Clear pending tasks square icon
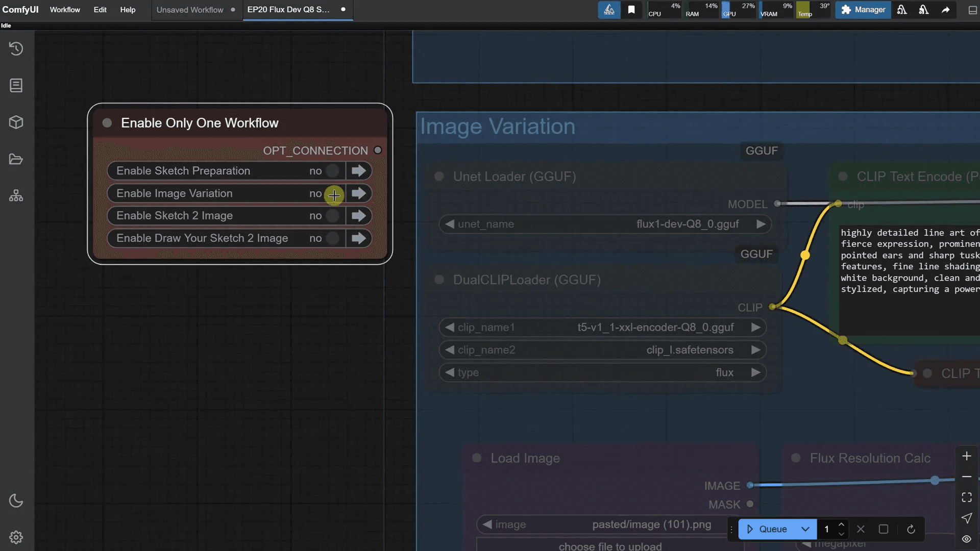 884,529
